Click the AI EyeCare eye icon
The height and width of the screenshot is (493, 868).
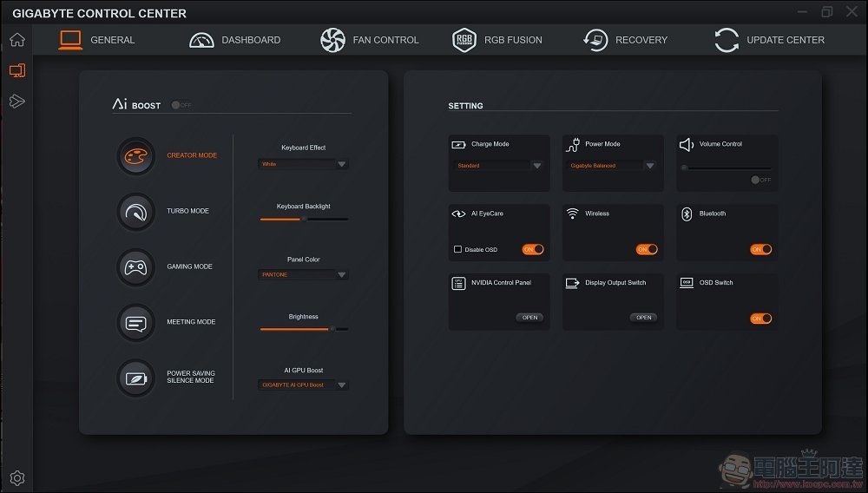pos(458,214)
